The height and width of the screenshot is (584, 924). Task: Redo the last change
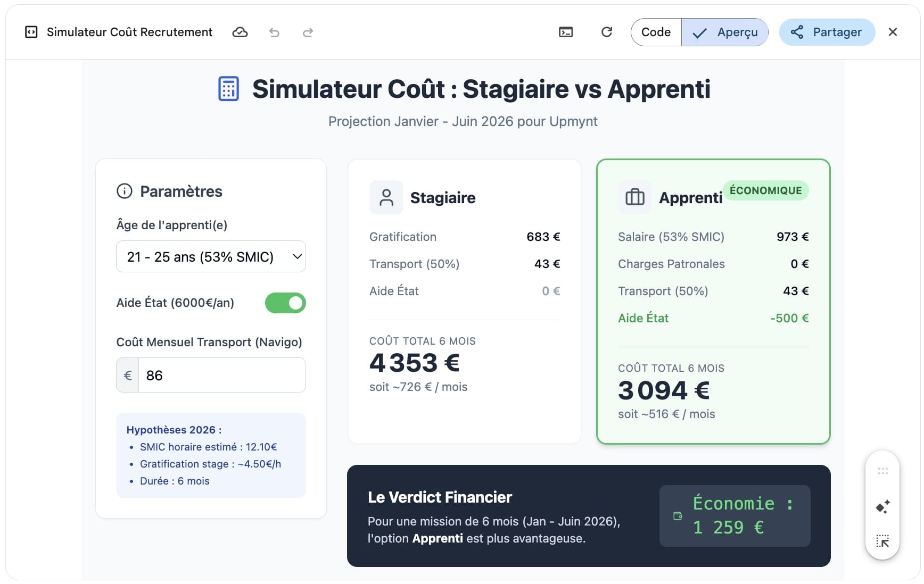(308, 32)
